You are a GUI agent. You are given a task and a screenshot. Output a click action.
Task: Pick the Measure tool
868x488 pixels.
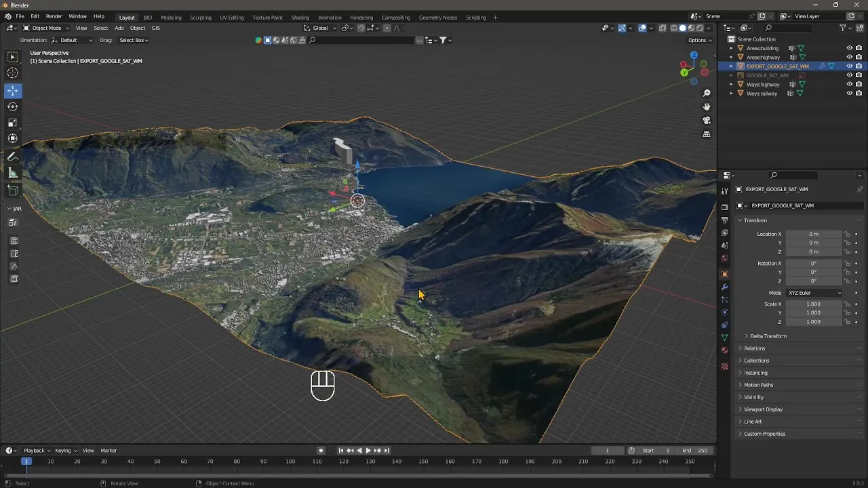point(13,173)
